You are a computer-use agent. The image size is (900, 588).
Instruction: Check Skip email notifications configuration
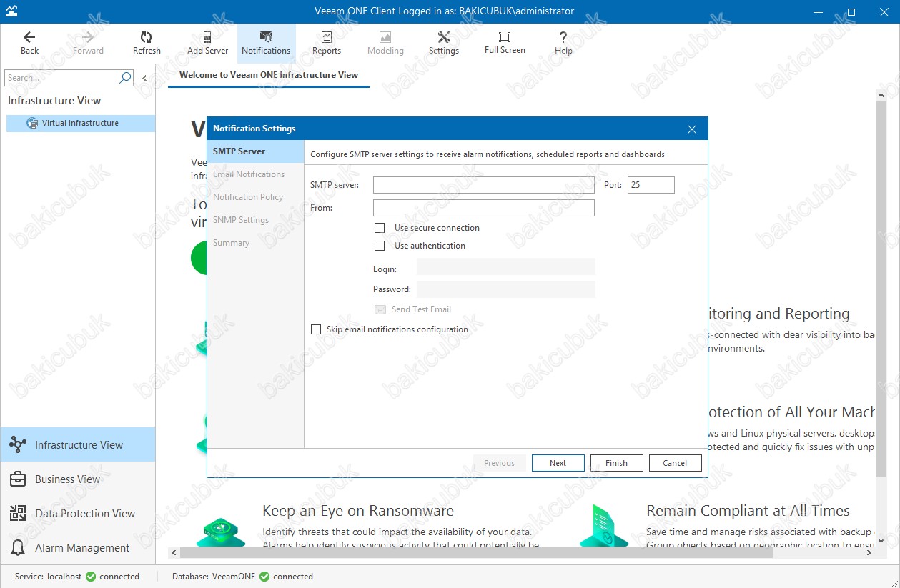(316, 329)
